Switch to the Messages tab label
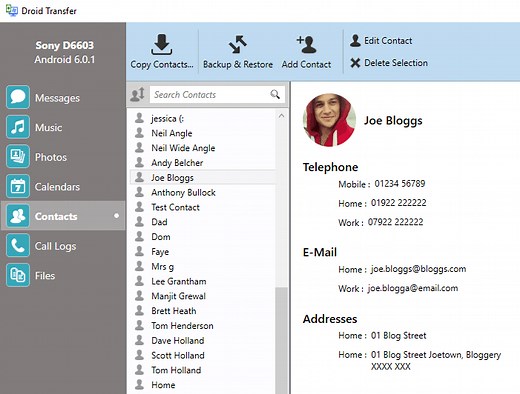Viewport: 520px width, 394px height. pyautogui.click(x=57, y=98)
